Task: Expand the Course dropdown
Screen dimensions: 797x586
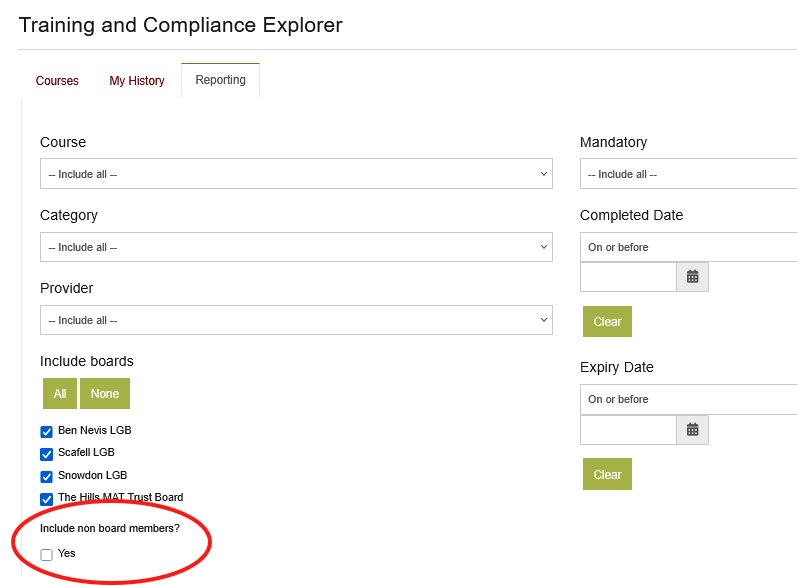Action: pos(296,174)
